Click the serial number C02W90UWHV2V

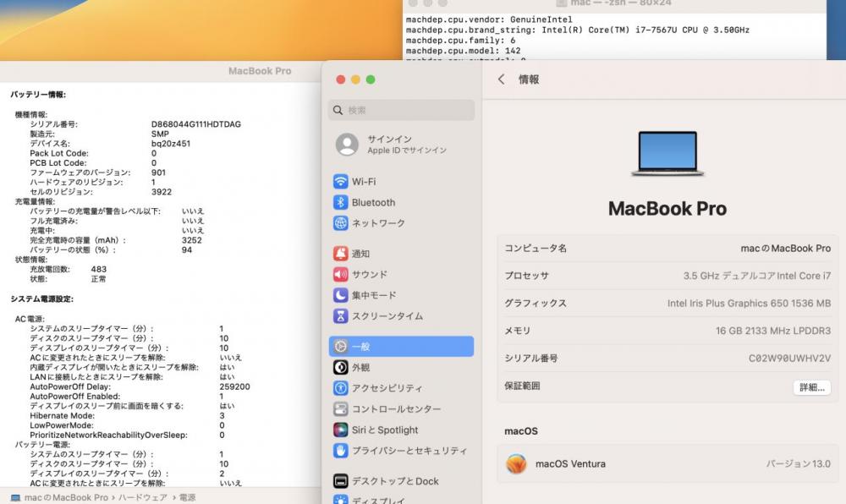789,358
